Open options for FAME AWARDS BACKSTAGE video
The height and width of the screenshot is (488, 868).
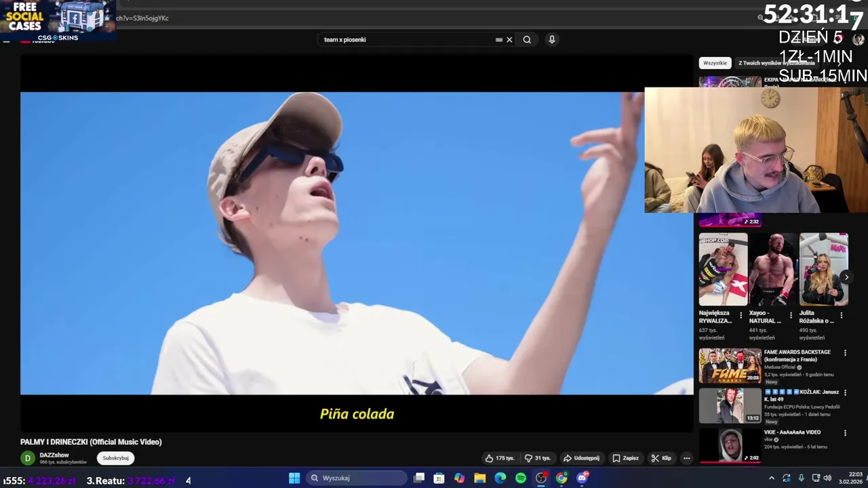(845, 352)
